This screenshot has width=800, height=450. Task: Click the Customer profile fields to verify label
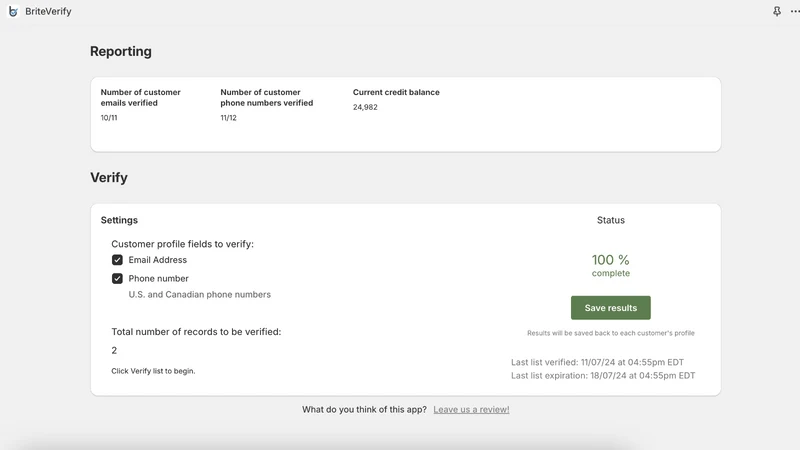(x=183, y=244)
